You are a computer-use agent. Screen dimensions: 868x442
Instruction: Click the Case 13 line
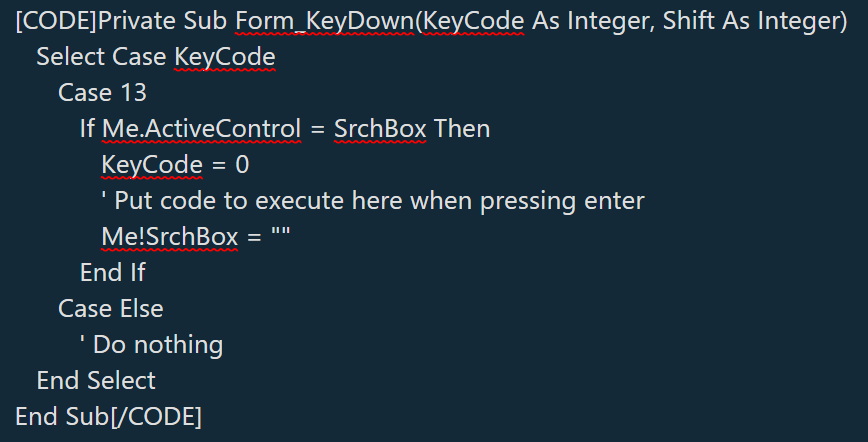(102, 94)
